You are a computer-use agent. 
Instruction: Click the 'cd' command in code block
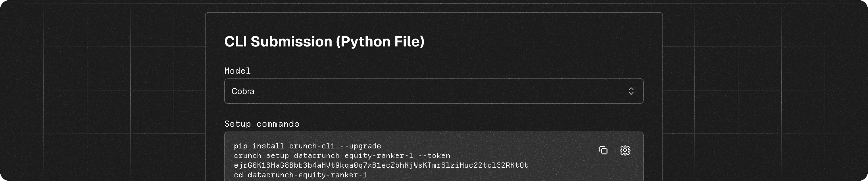(238, 175)
